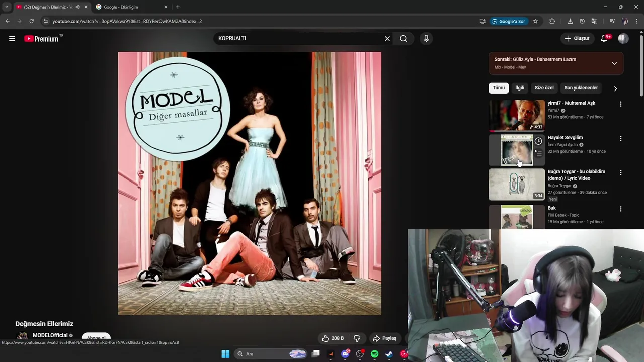Click the taskbar Ara search box
The height and width of the screenshot is (362, 644).
click(x=272, y=354)
